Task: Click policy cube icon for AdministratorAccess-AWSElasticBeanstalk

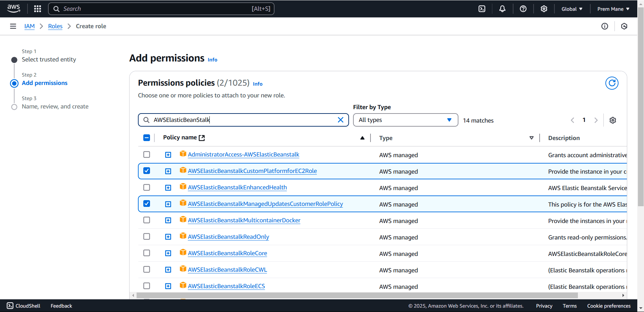Action: pos(183,153)
